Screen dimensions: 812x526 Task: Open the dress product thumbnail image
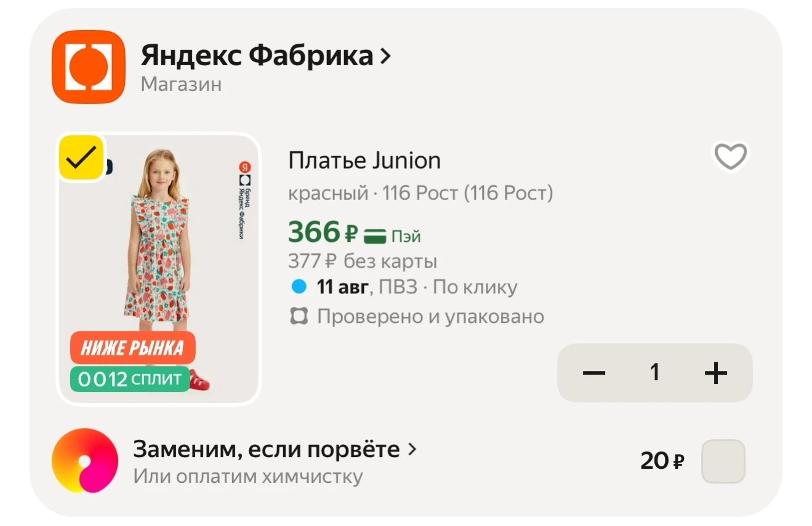point(159,269)
